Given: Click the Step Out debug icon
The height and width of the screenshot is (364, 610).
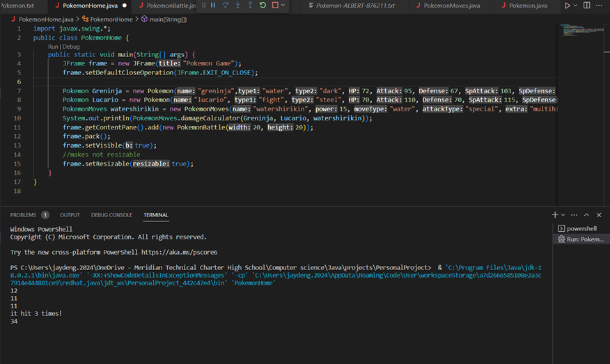Looking at the screenshot, I should click(250, 6).
